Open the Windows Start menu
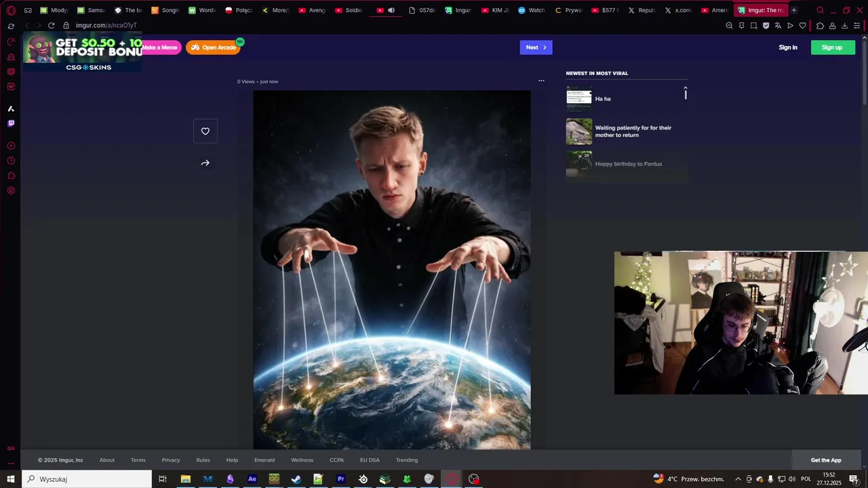 (x=11, y=479)
